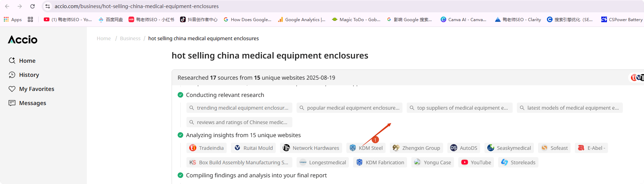Select "trending medical equipment enclosur..." search query
The width and height of the screenshot is (644, 184).
point(239,108)
